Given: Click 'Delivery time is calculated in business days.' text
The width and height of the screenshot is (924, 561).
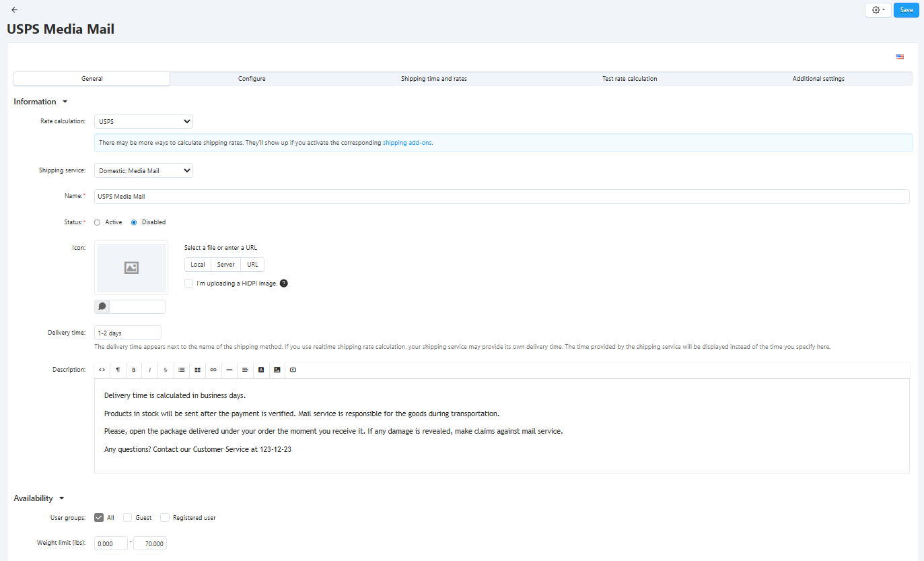Looking at the screenshot, I should tap(175, 395).
